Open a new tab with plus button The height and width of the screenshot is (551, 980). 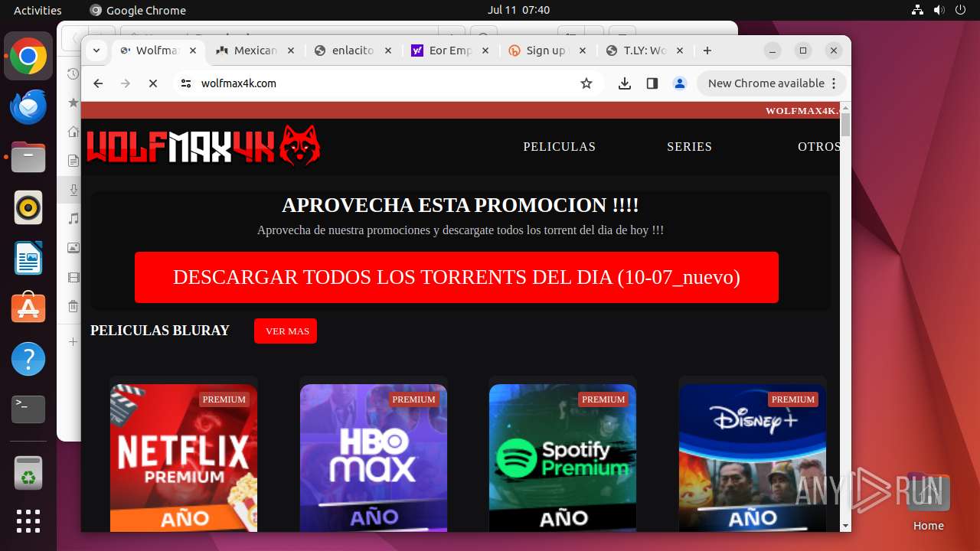point(707,51)
